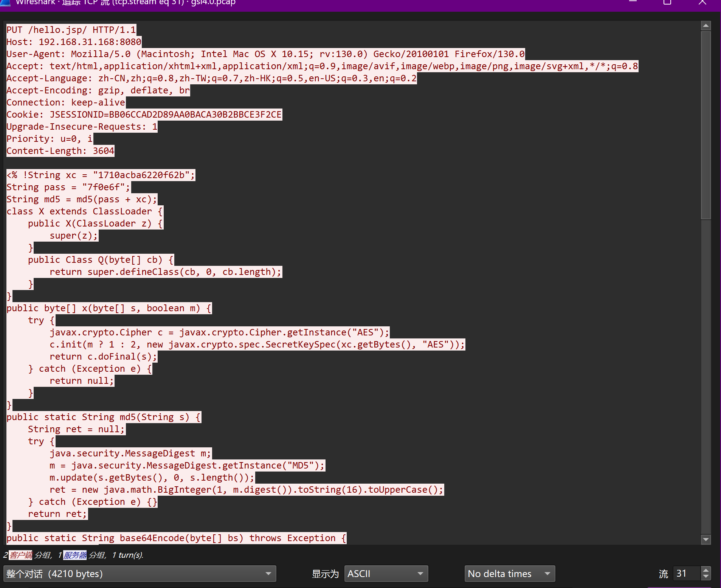This screenshot has height=588, width=721.
Task: Click the red '客户端' label in the status line
Action: click(21, 555)
